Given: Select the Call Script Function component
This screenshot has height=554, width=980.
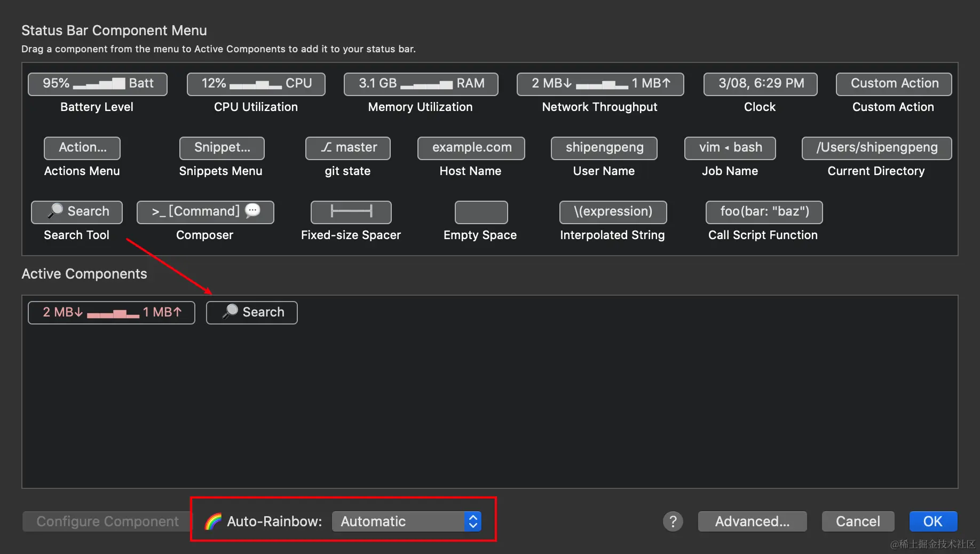Looking at the screenshot, I should 764,212.
